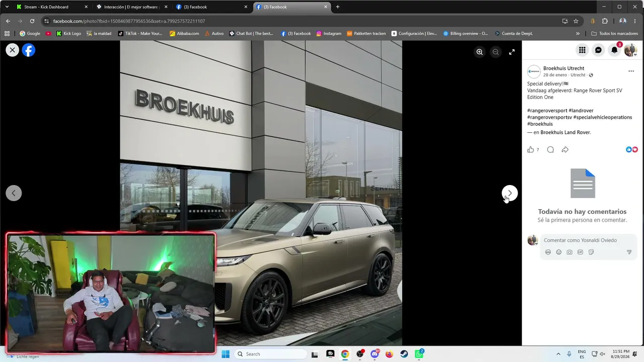Enter fullscreen photo view
The height and width of the screenshot is (362, 644).
click(512, 52)
